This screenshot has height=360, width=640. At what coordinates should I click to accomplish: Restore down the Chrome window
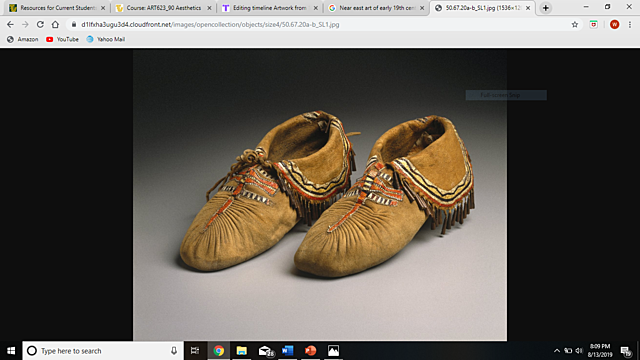(608, 7)
